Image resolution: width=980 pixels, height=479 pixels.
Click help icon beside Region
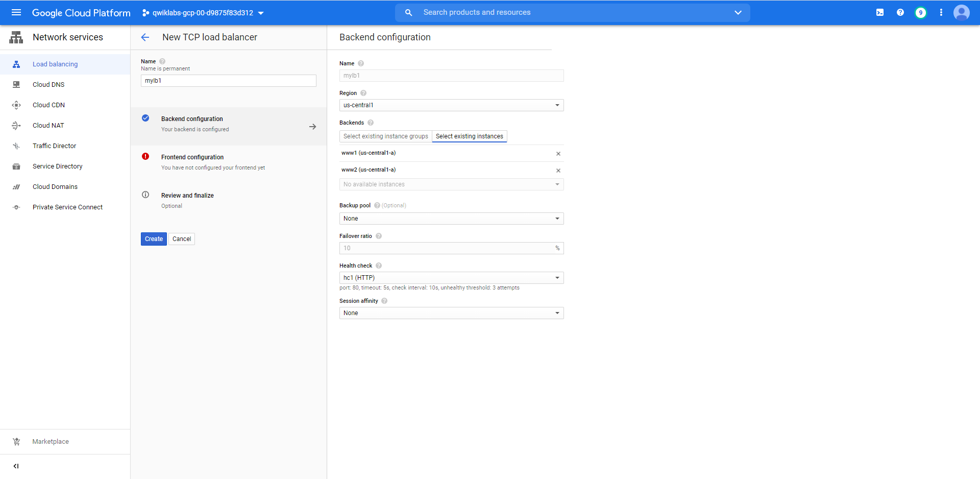(363, 93)
